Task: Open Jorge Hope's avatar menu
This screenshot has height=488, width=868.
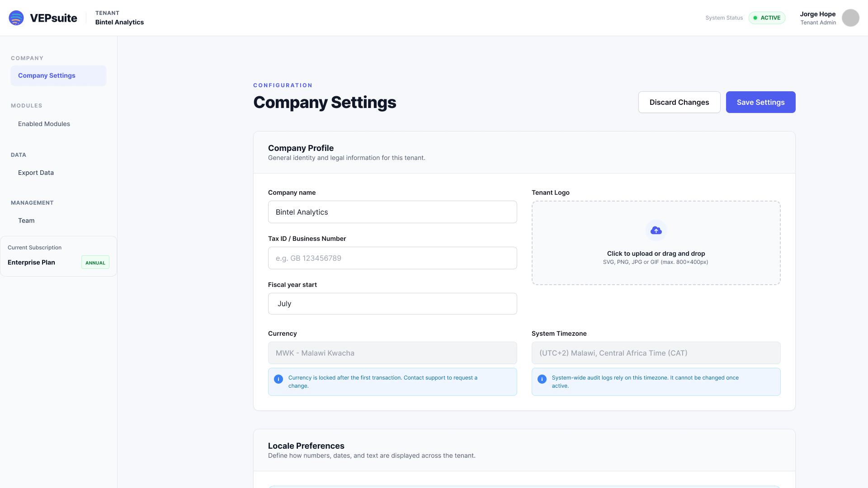Action: click(850, 18)
